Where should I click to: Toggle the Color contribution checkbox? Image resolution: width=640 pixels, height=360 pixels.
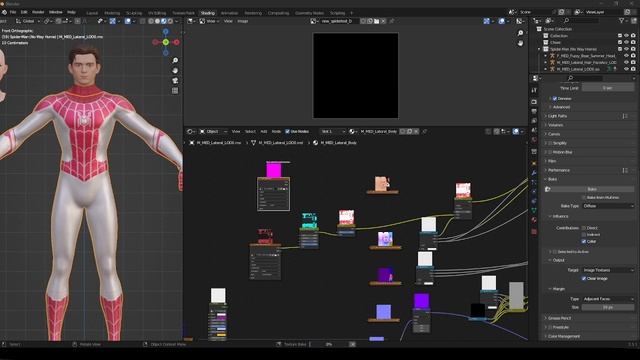pos(584,241)
